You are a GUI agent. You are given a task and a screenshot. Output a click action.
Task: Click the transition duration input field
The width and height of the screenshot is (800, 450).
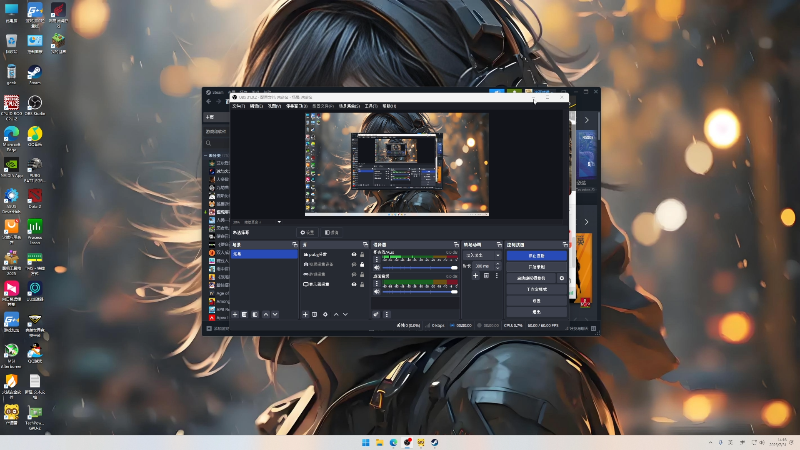pos(482,266)
